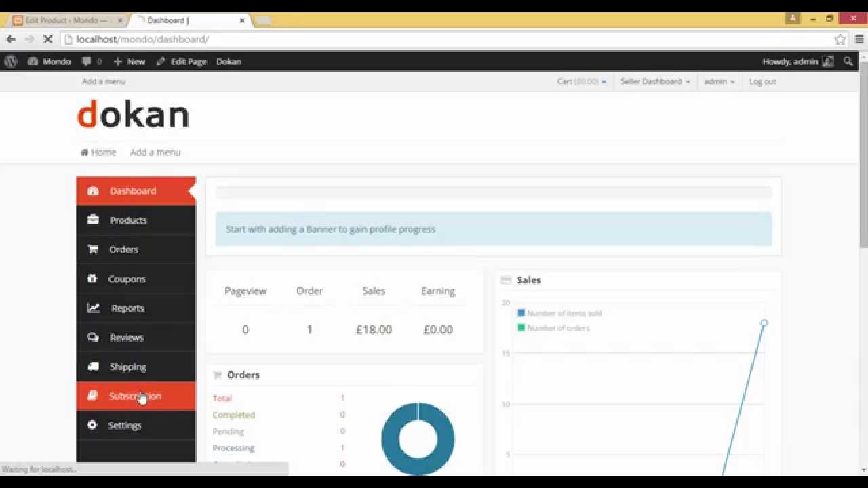Click the Dashboard label in sidebar
The height and width of the screenshot is (488, 868).
tap(133, 191)
